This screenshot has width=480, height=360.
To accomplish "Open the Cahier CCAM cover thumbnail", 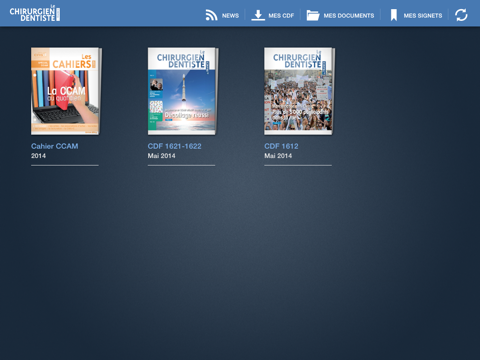I will [x=66, y=91].
